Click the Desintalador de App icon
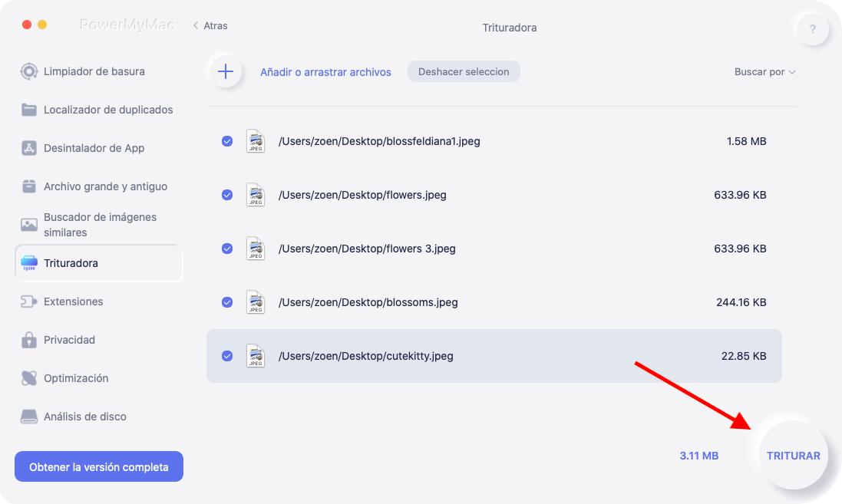The height and width of the screenshot is (504, 842). click(x=29, y=148)
